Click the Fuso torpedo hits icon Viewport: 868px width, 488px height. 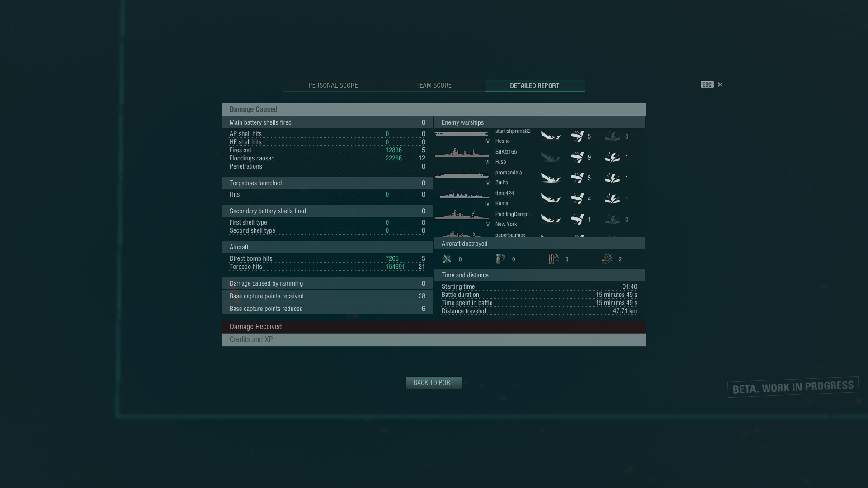tap(577, 157)
